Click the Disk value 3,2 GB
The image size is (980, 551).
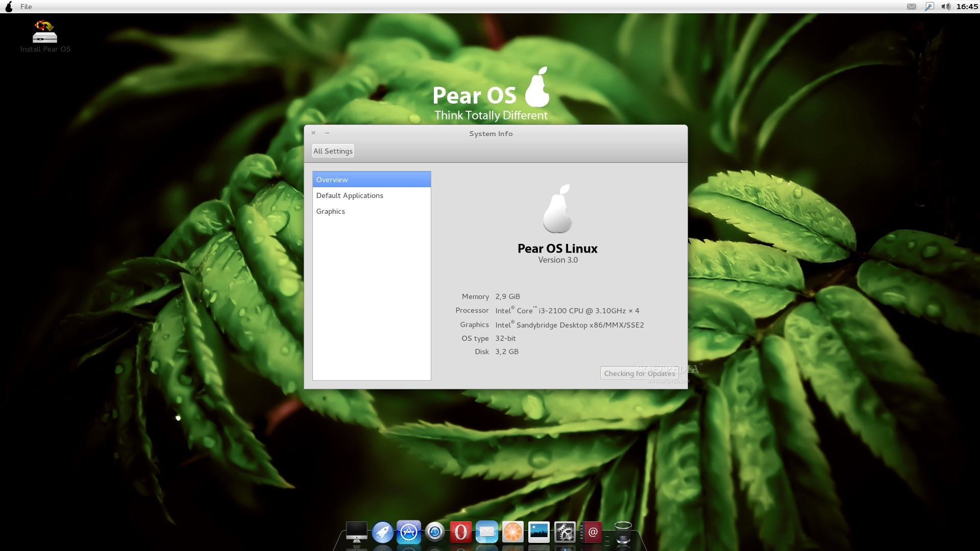click(507, 352)
